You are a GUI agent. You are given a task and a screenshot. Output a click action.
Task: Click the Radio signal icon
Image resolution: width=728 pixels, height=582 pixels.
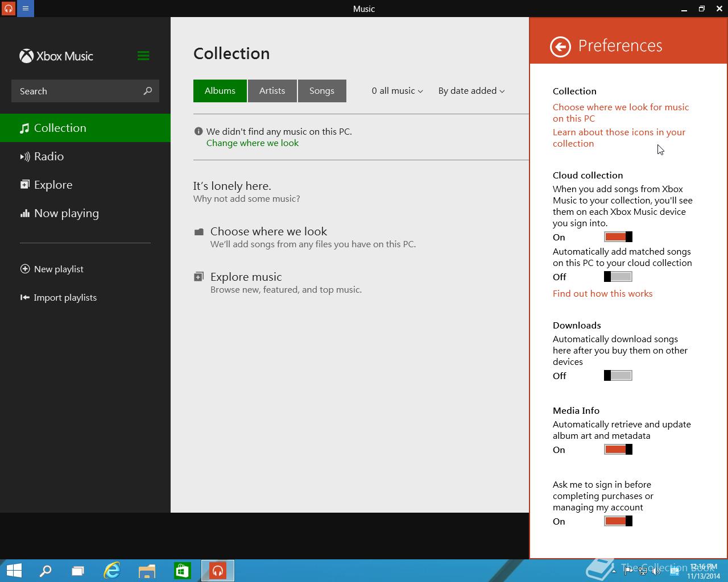pos(25,157)
